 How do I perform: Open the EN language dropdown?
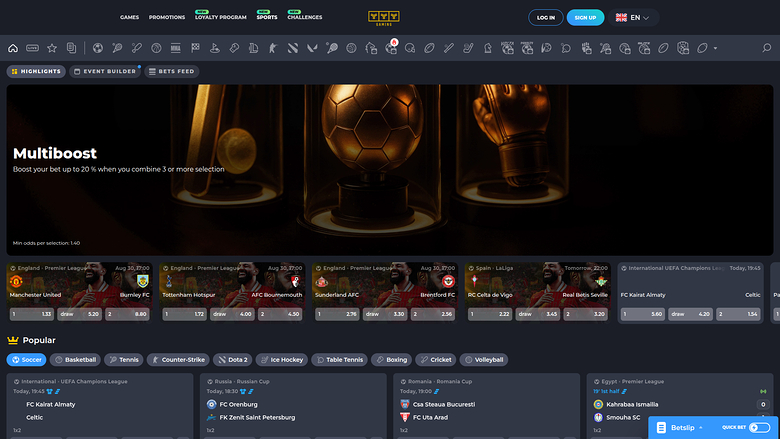(x=634, y=17)
